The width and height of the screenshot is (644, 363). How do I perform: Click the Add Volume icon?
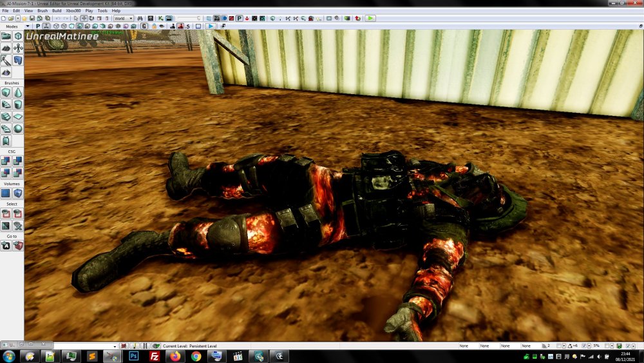click(x=6, y=193)
